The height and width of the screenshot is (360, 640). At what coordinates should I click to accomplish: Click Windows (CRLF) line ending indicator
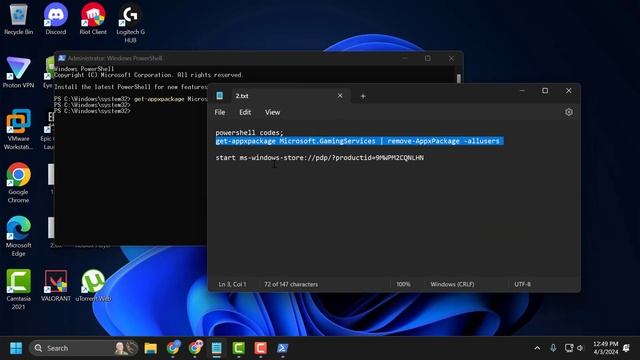(452, 284)
